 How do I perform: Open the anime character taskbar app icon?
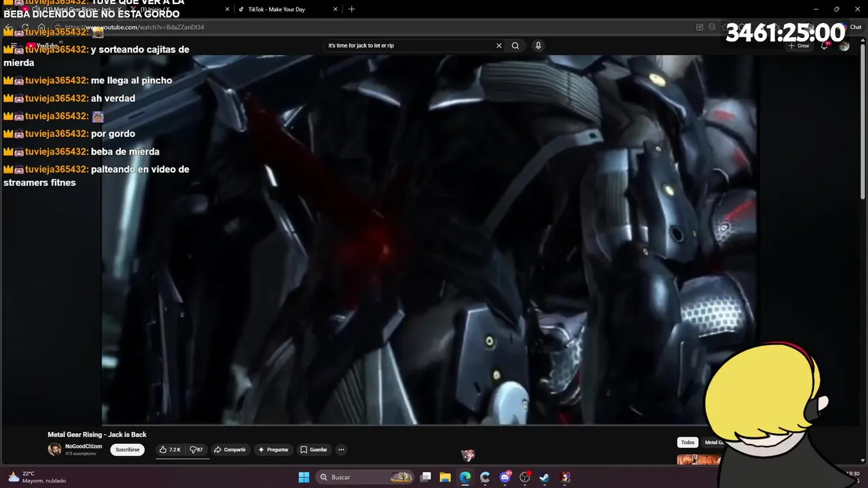click(x=566, y=477)
